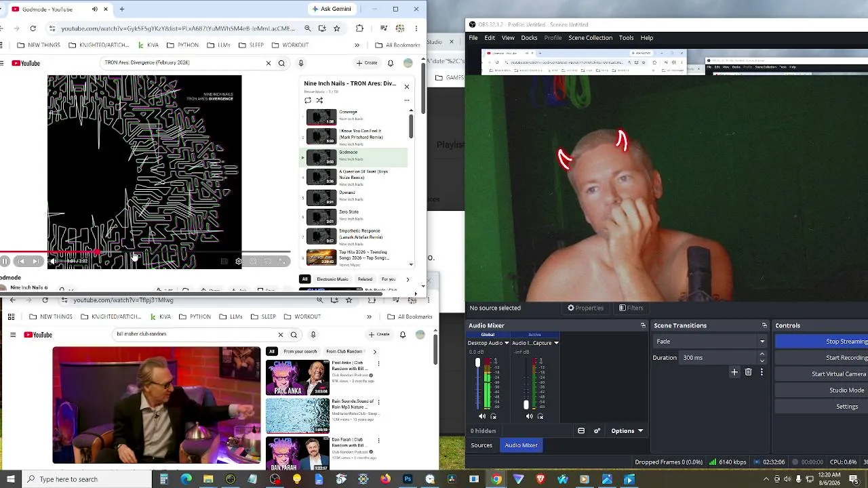
Task: Go to the previous video in the top player
Action: click(20, 261)
